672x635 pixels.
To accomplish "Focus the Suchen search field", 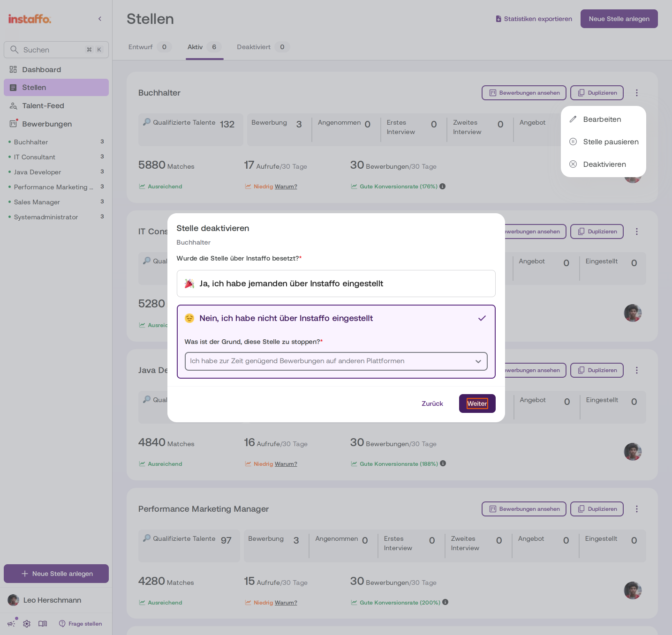I will click(x=56, y=50).
